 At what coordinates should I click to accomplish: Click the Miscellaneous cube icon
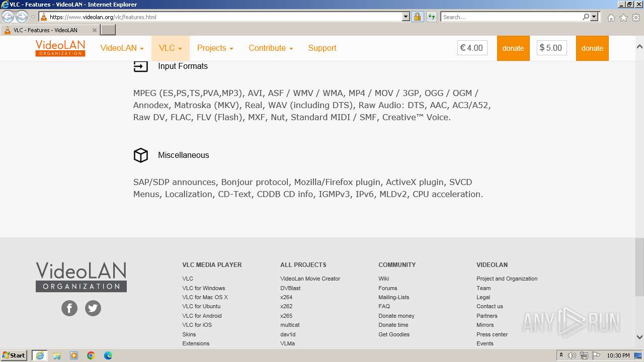141,155
